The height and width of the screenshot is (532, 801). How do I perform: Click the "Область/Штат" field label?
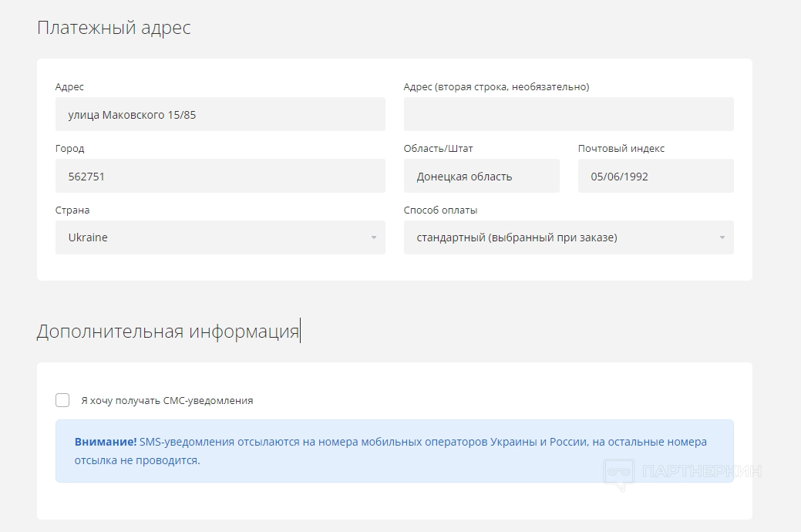(438, 148)
